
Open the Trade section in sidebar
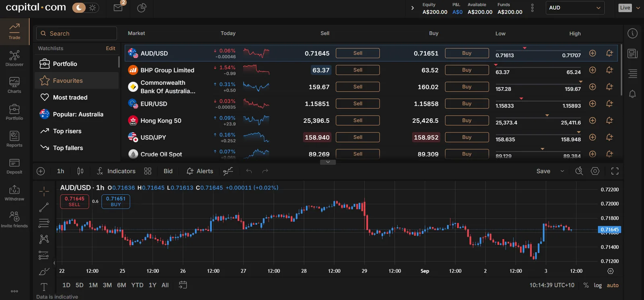(14, 31)
